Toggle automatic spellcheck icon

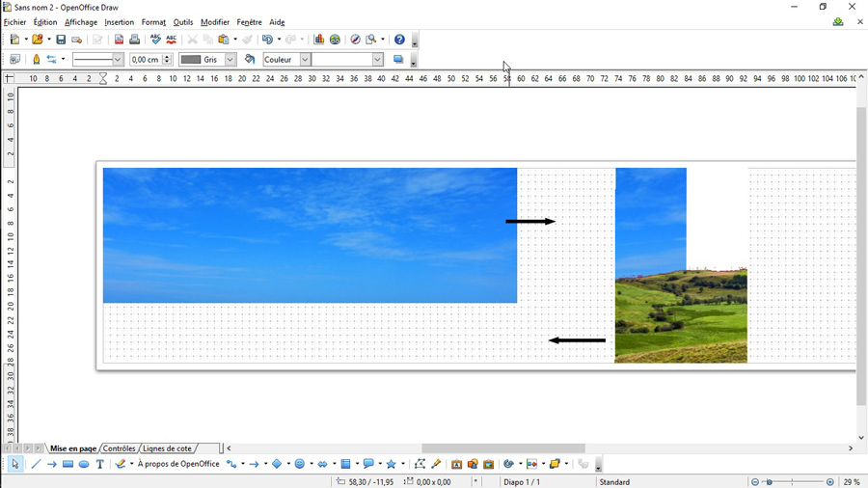171,40
